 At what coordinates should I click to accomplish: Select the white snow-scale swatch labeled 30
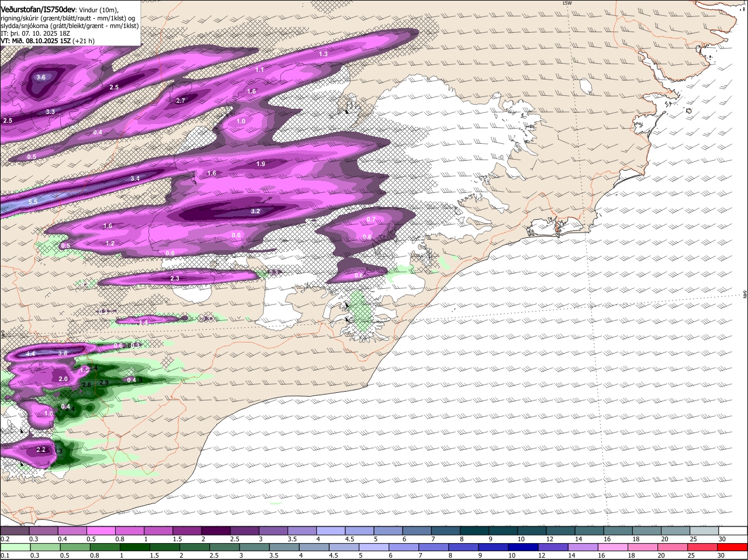pos(733,530)
